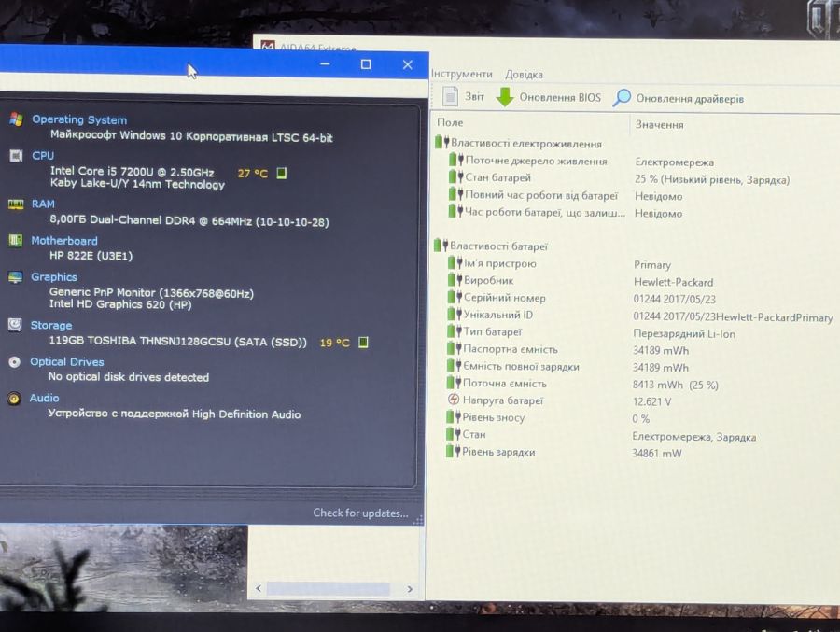Open the RAM section link in Speccy

coord(43,204)
